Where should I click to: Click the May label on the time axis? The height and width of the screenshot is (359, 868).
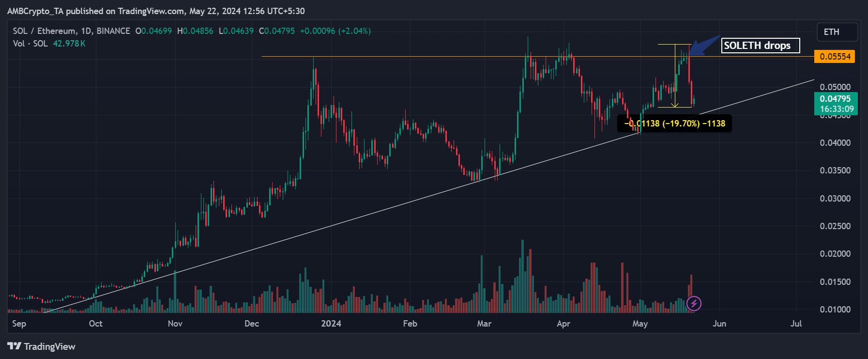640,324
